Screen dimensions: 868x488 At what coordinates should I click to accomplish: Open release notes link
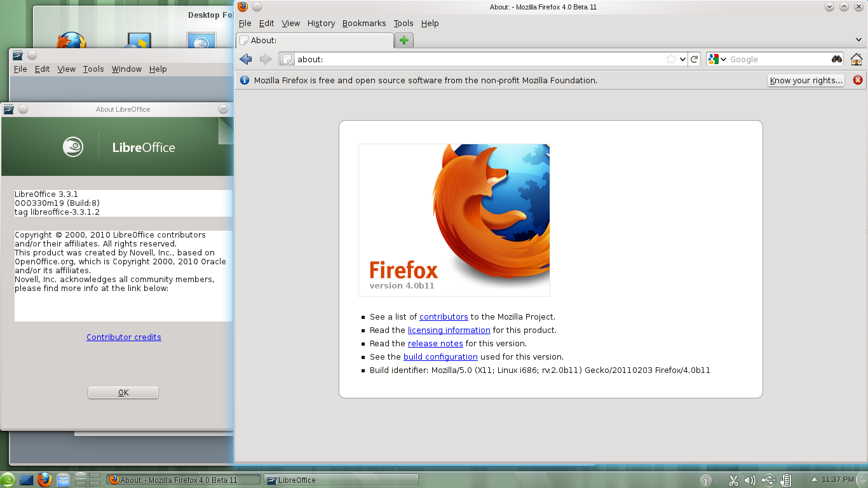tap(435, 343)
